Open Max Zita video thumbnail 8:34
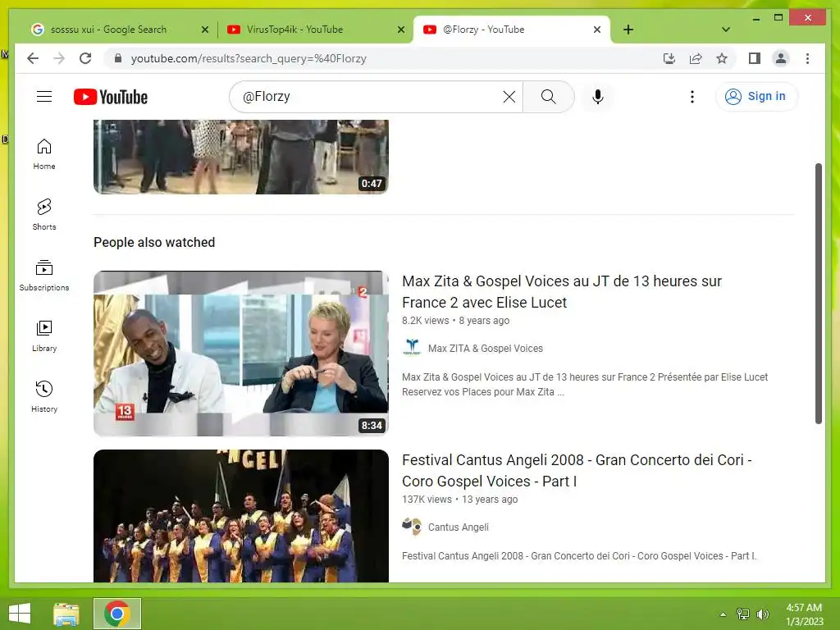The width and height of the screenshot is (840, 630). 241,354
